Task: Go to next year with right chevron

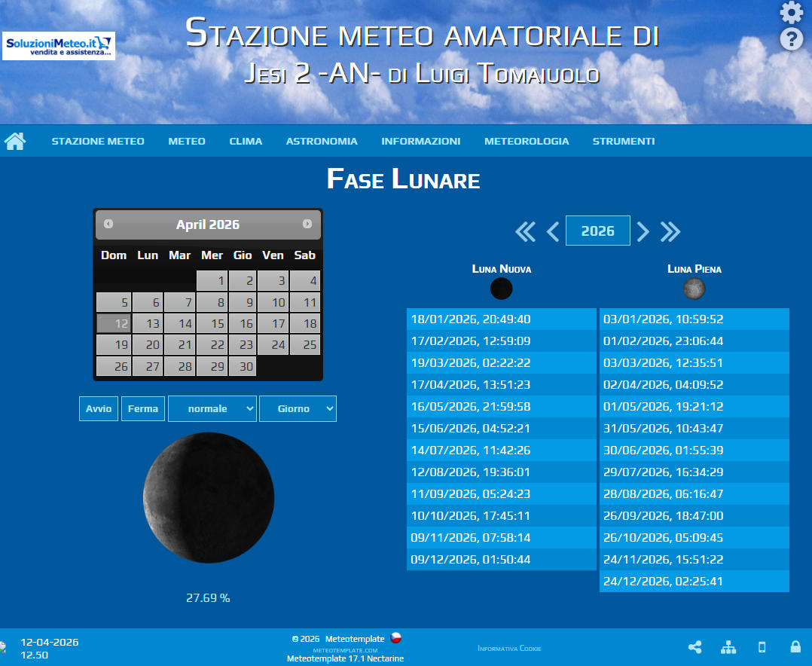Action: pyautogui.click(x=643, y=231)
